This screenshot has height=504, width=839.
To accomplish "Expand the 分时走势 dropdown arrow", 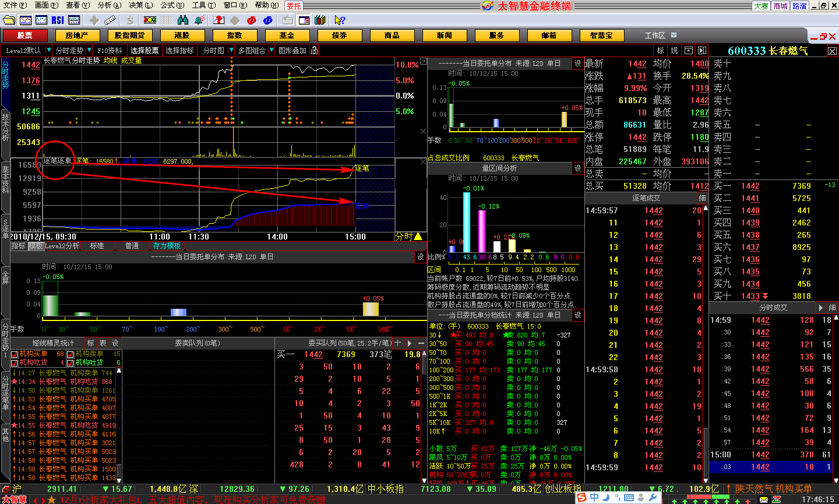I will pos(89,51).
